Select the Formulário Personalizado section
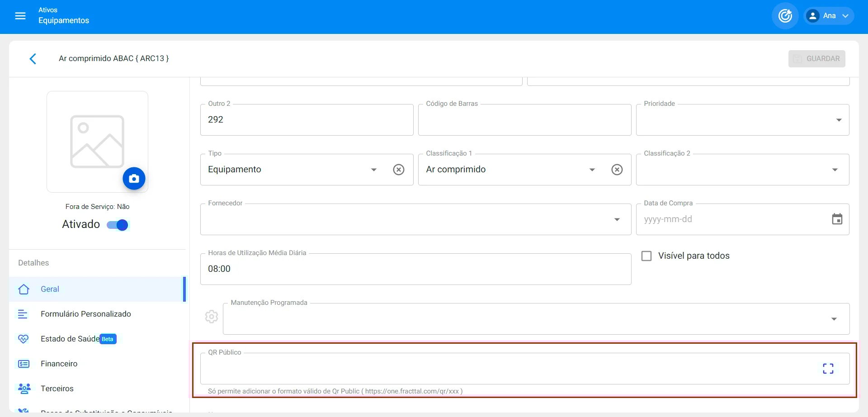The image size is (868, 417). 85,314
